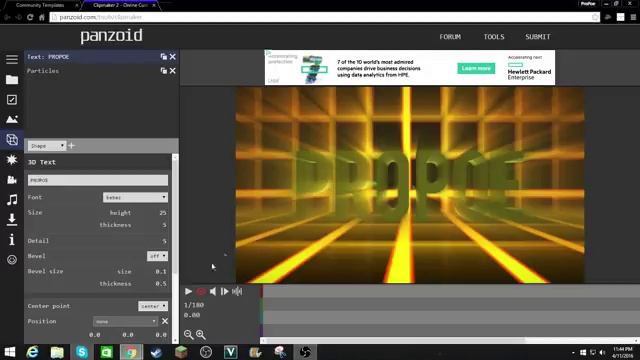This screenshot has width=640, height=360.
Task: Delete the Particles object
Action: tap(173, 71)
